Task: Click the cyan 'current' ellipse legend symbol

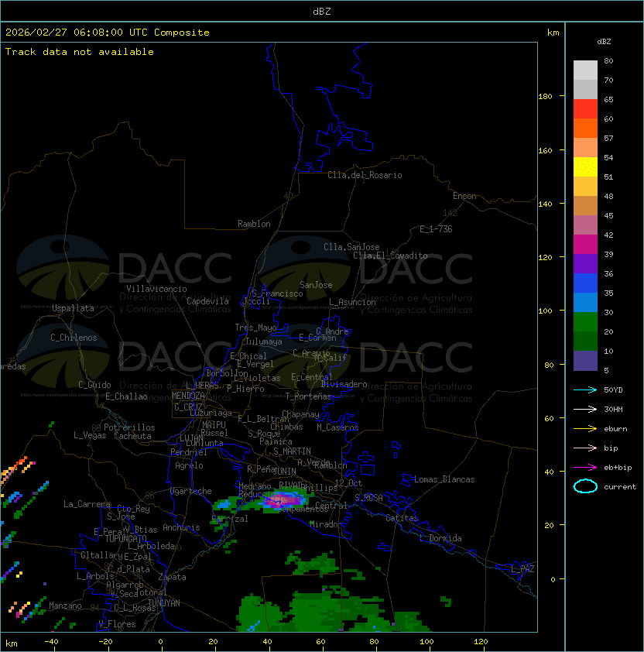Action: pos(585,486)
